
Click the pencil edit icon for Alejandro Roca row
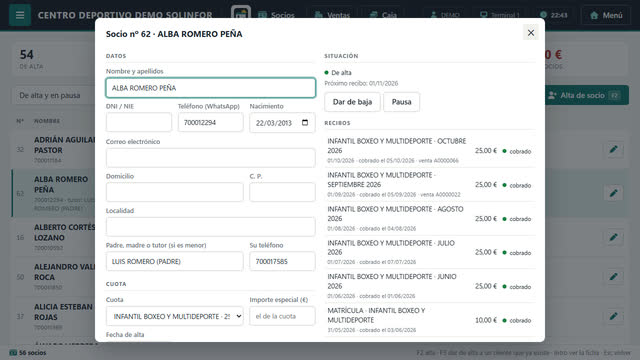point(613,277)
